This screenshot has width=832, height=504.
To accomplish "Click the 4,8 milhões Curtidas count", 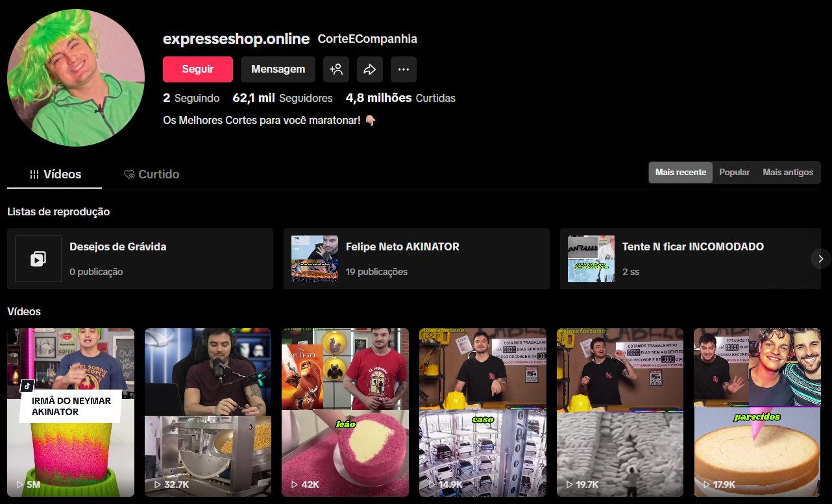I will (400, 98).
